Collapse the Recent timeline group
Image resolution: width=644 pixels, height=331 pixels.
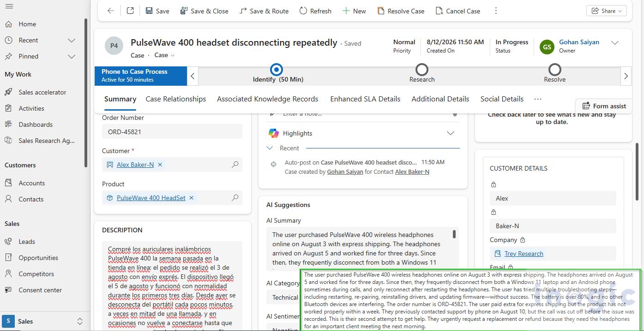pos(270,148)
